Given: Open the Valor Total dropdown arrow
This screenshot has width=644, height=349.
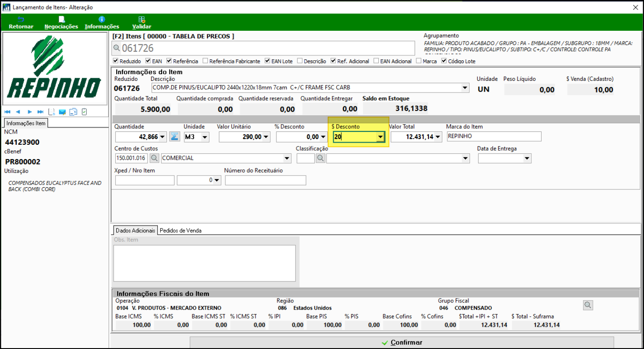Looking at the screenshot, I should tap(438, 137).
